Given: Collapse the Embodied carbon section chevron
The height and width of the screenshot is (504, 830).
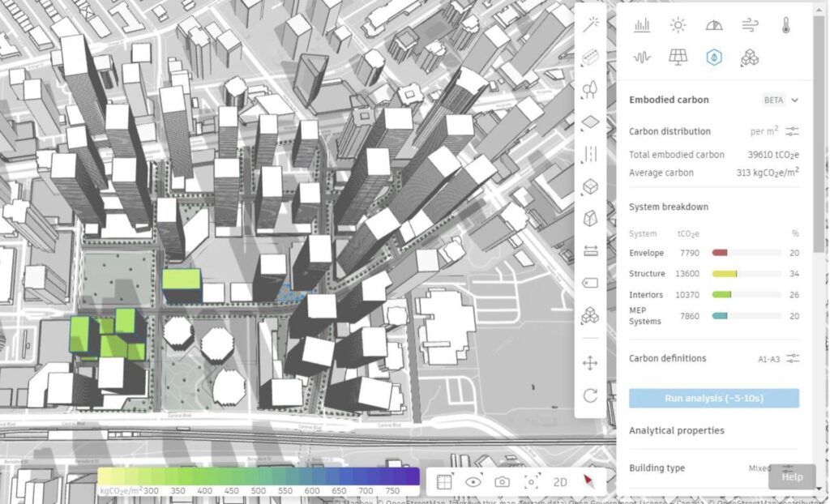Looking at the screenshot, I should click(x=795, y=100).
